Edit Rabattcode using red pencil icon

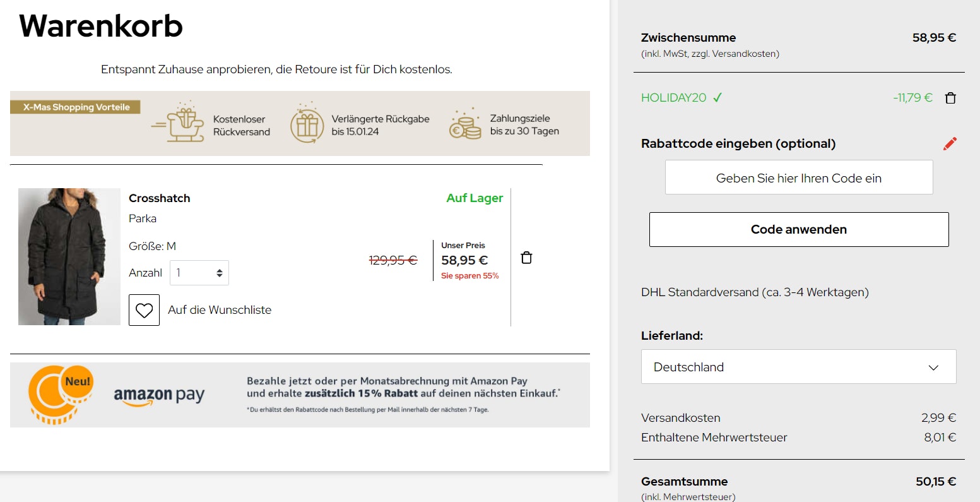(950, 144)
